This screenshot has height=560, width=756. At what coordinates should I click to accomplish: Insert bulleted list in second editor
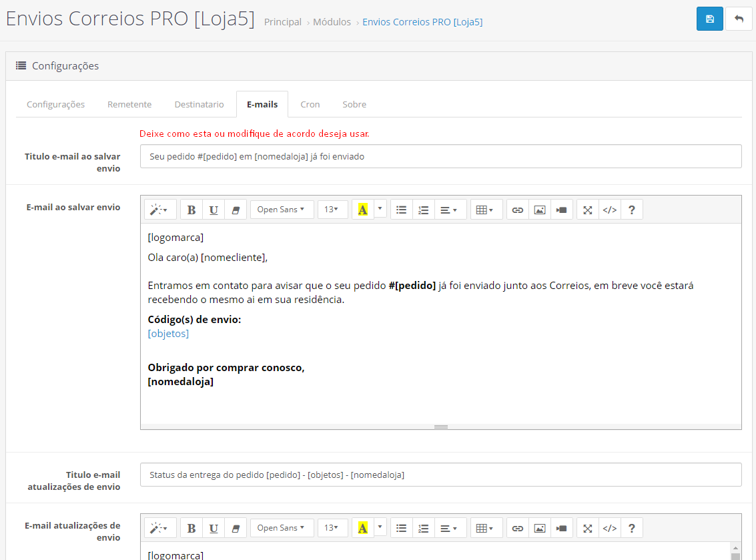coord(401,528)
